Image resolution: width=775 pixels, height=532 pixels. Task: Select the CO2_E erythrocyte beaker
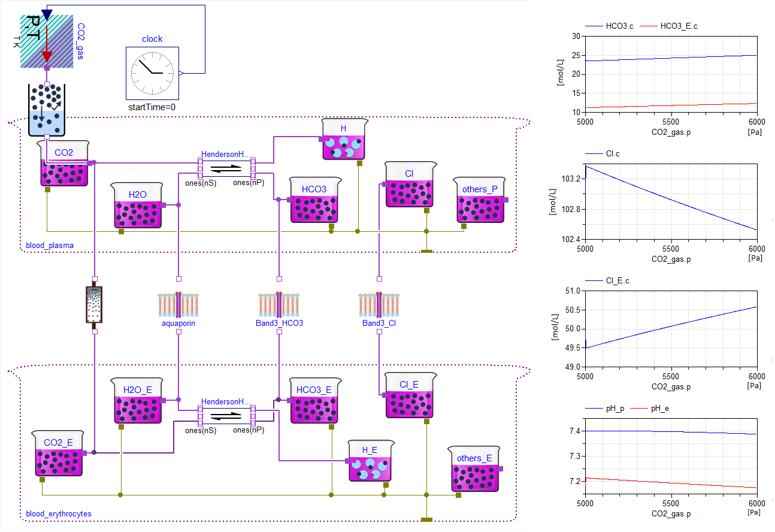point(59,454)
